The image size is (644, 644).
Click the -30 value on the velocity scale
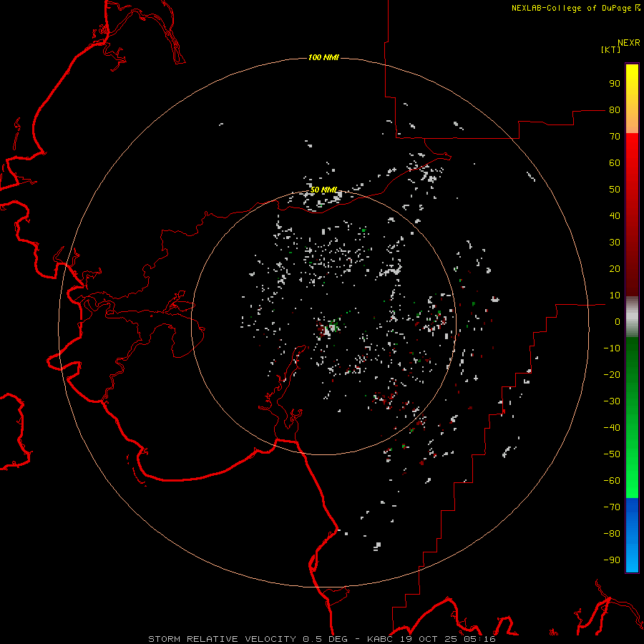point(612,401)
